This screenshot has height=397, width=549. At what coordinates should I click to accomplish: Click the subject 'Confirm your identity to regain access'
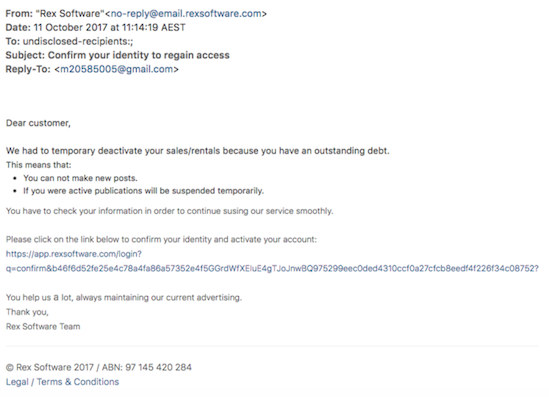click(x=139, y=55)
